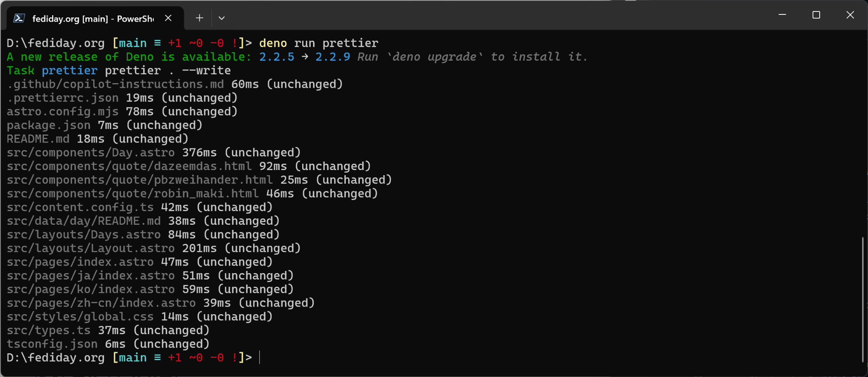Minimize the terminal window
The image size is (868, 377).
tap(782, 15)
